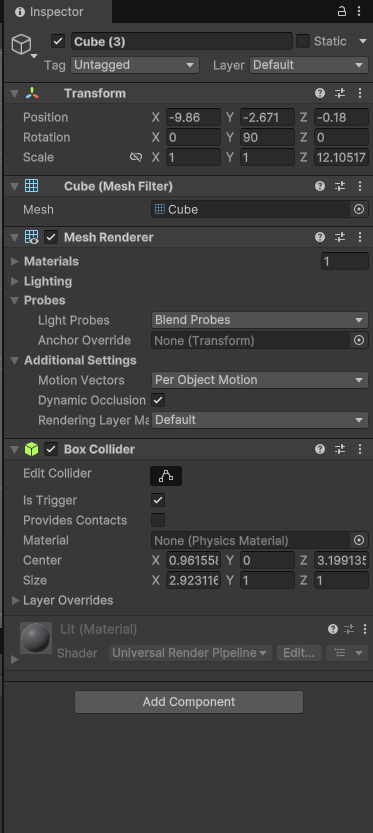Viewport: 373px width, 833px height.
Task: Open Box Collider kebab menu
Action: (360, 449)
